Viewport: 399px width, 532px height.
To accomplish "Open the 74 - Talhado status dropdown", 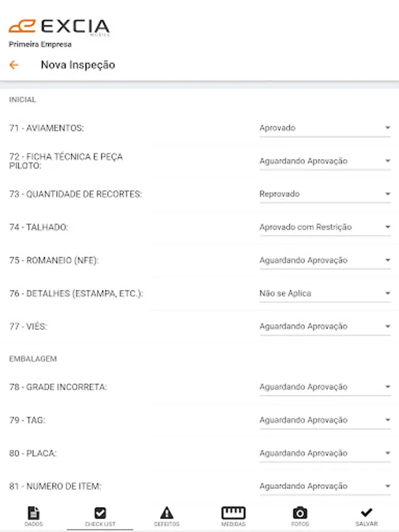I will click(325, 227).
